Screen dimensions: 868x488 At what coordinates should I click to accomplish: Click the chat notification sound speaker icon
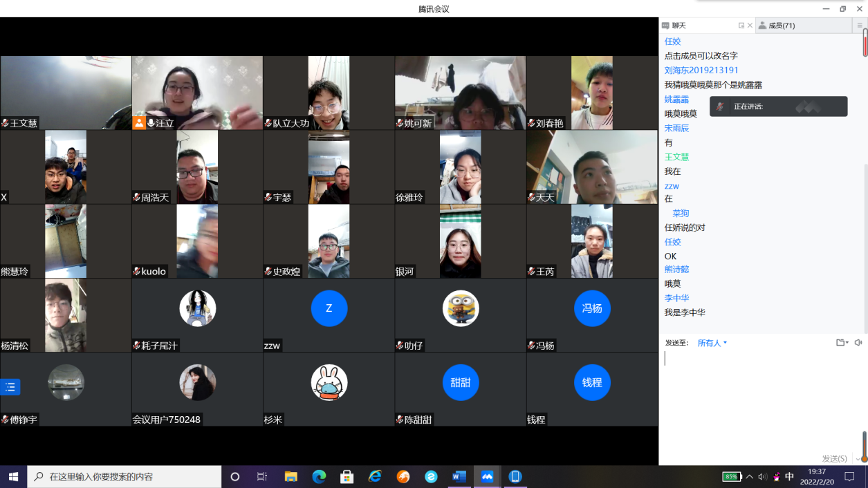pos(858,343)
